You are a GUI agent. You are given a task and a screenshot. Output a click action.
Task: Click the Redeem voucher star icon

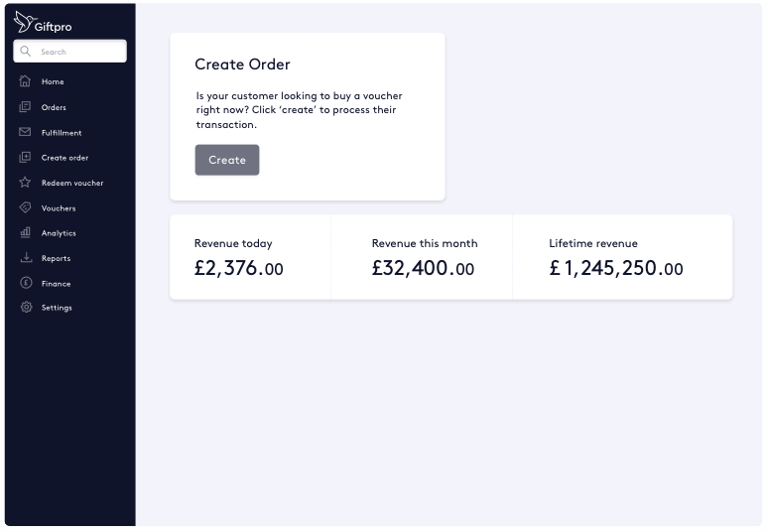click(26, 183)
